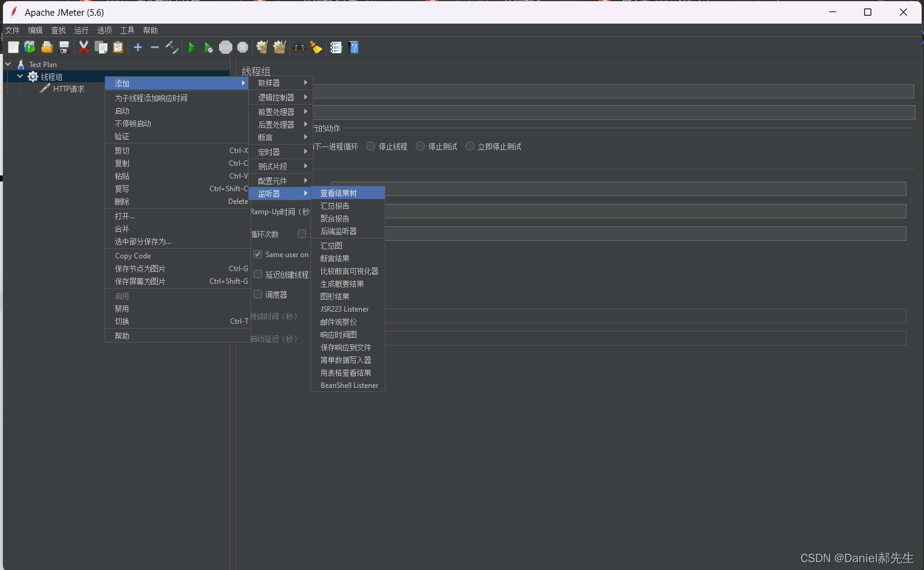Expand the 逻辑控制器 submenu
The image size is (924, 570).
pos(281,97)
